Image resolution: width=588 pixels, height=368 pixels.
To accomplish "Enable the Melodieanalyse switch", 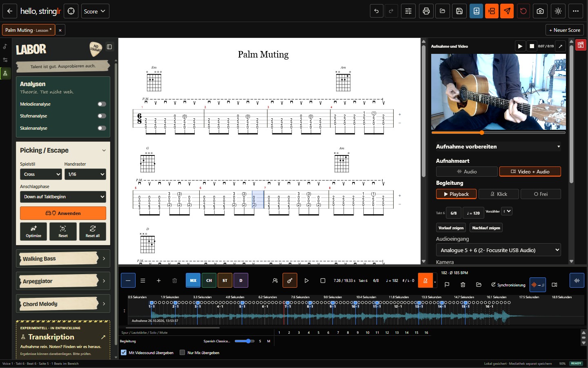I will (102, 104).
